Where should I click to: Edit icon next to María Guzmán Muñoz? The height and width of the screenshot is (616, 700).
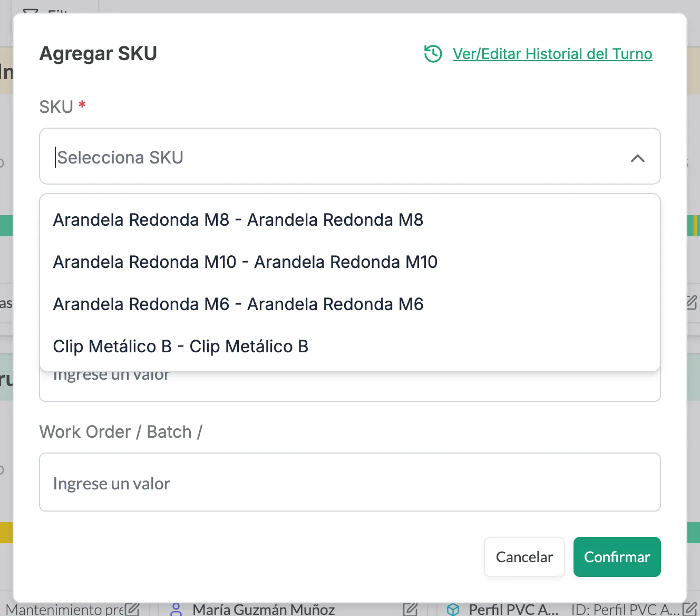pos(410,609)
